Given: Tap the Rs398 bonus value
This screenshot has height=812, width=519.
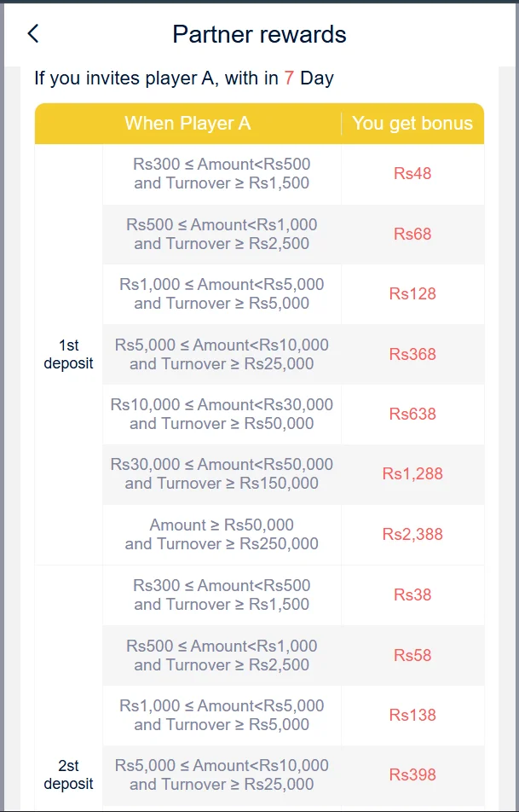Looking at the screenshot, I should [412, 775].
